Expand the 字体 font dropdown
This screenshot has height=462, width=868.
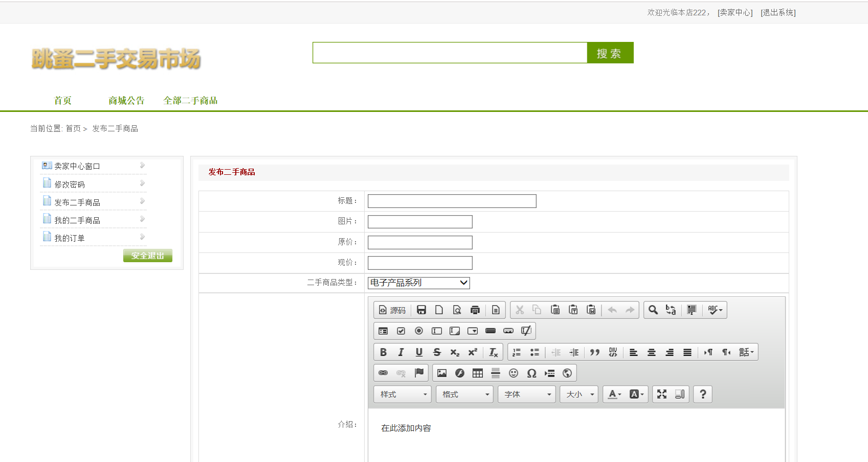[x=527, y=394]
